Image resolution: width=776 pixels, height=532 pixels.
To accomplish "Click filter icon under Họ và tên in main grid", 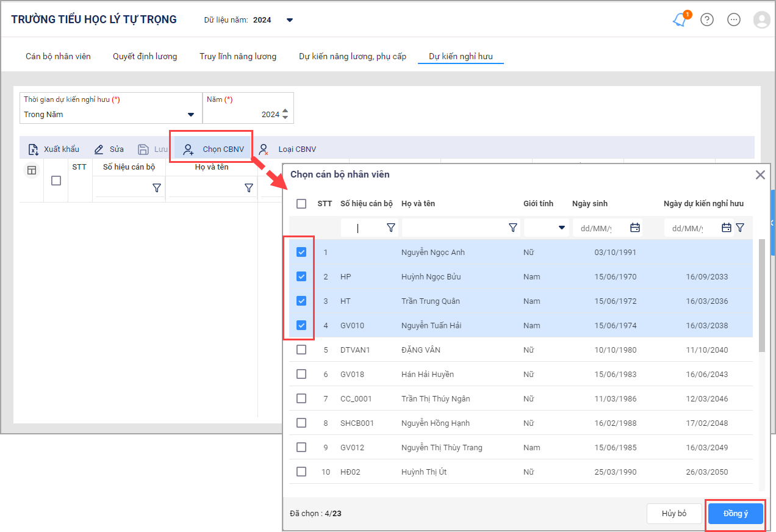I will point(248,188).
